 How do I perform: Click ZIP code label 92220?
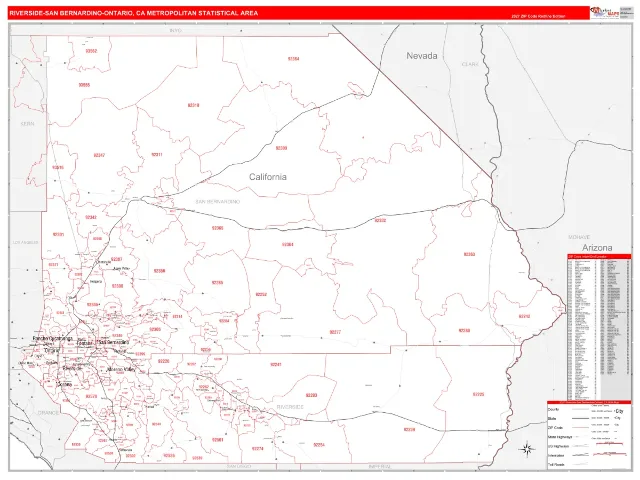click(x=163, y=361)
